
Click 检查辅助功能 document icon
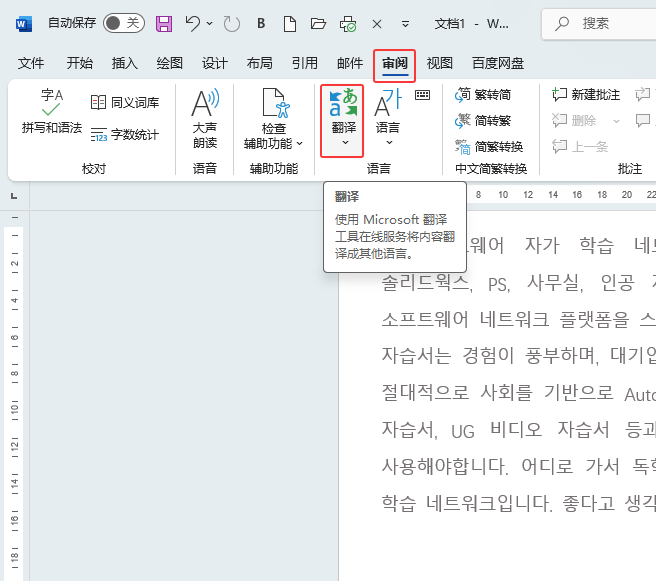tap(275, 103)
